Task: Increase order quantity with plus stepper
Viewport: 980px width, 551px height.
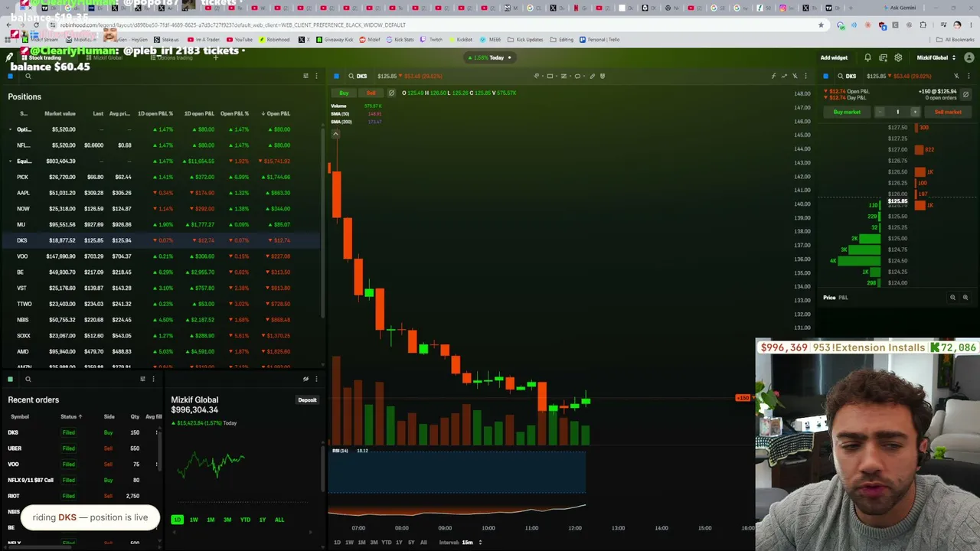Action: click(914, 112)
